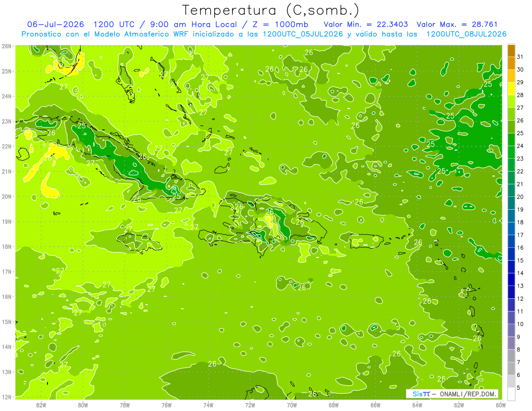Click the '21N' latitude axis label
Image resolution: width=532 pixels, height=411 pixels.
pos(7,172)
